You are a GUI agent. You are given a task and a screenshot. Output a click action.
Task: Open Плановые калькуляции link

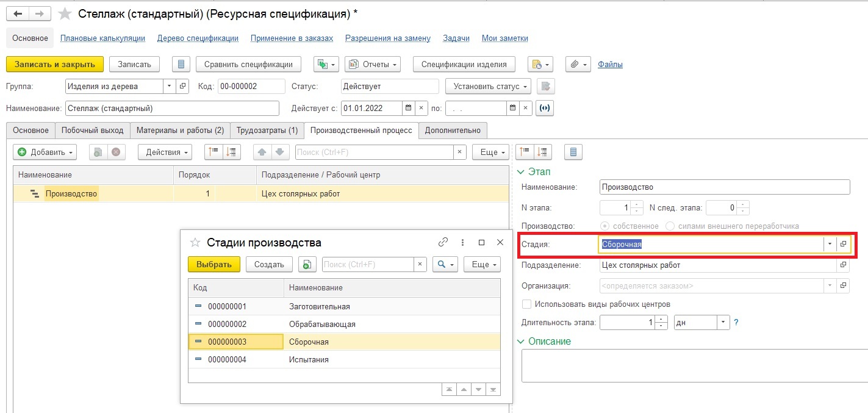pyautogui.click(x=102, y=38)
